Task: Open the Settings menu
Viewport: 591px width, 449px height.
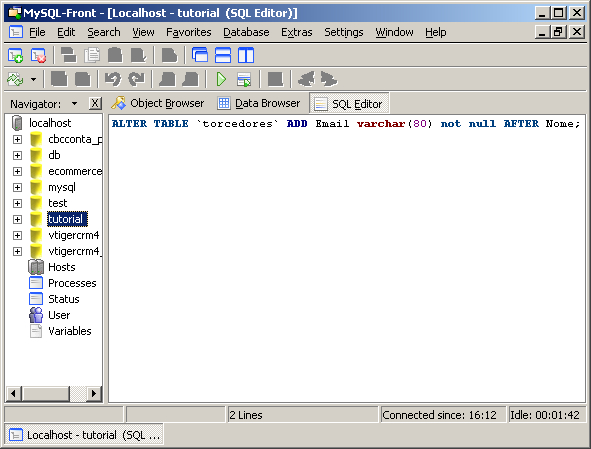Action: click(344, 32)
